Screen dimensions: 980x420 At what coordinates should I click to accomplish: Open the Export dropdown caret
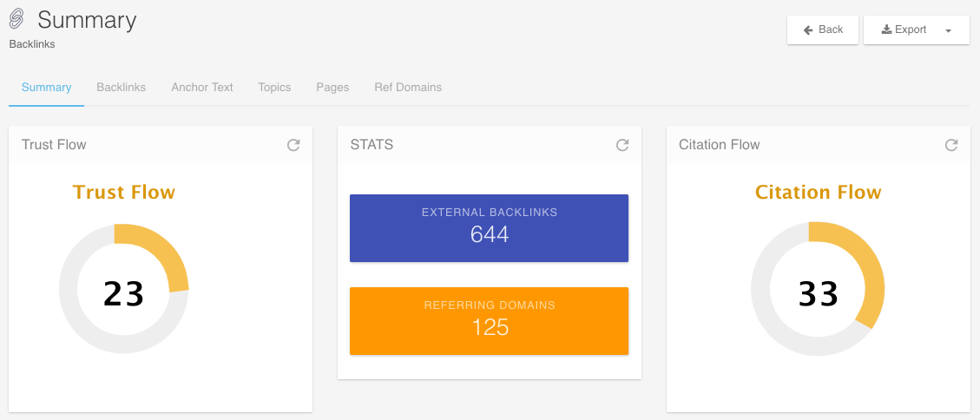pos(948,30)
